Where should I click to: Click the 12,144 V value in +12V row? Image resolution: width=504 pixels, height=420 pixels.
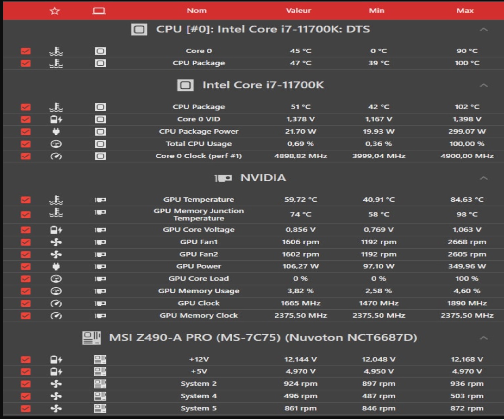point(301,360)
